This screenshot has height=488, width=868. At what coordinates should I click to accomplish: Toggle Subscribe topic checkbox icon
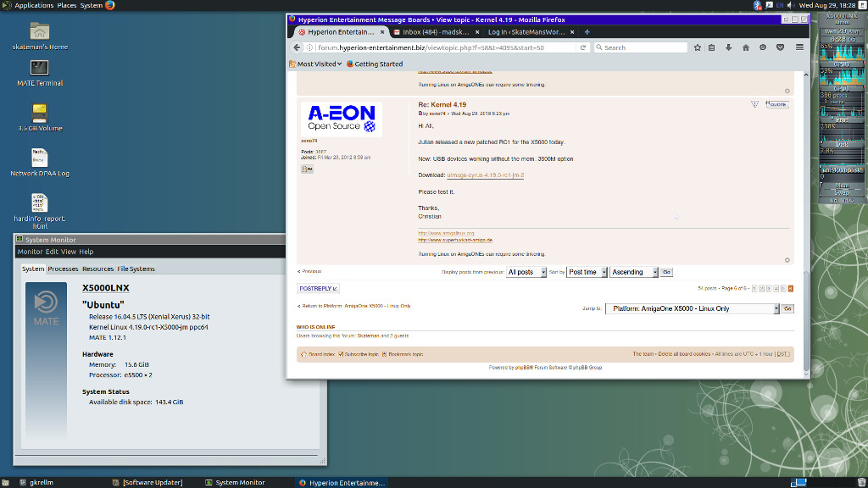(341, 354)
